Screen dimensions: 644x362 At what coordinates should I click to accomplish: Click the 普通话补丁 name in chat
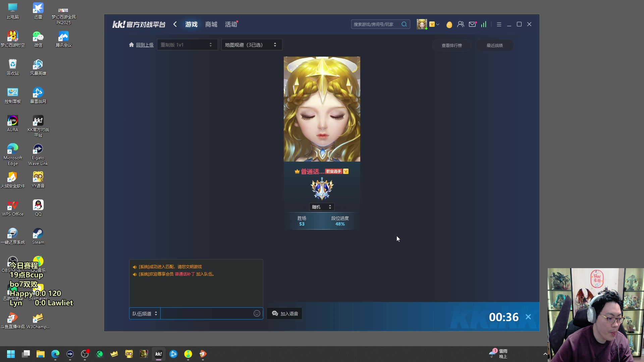point(184,274)
